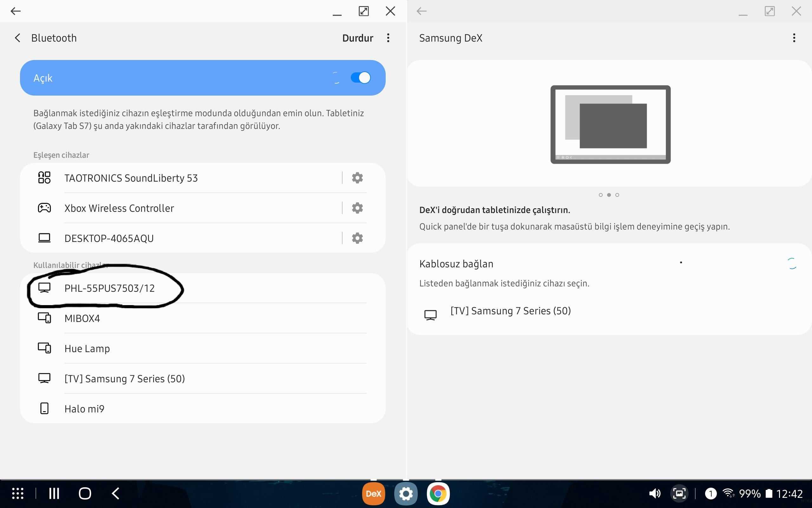This screenshot has width=812, height=508.
Task: Go to the third DeX tutorial page dot
Action: pyautogui.click(x=617, y=195)
